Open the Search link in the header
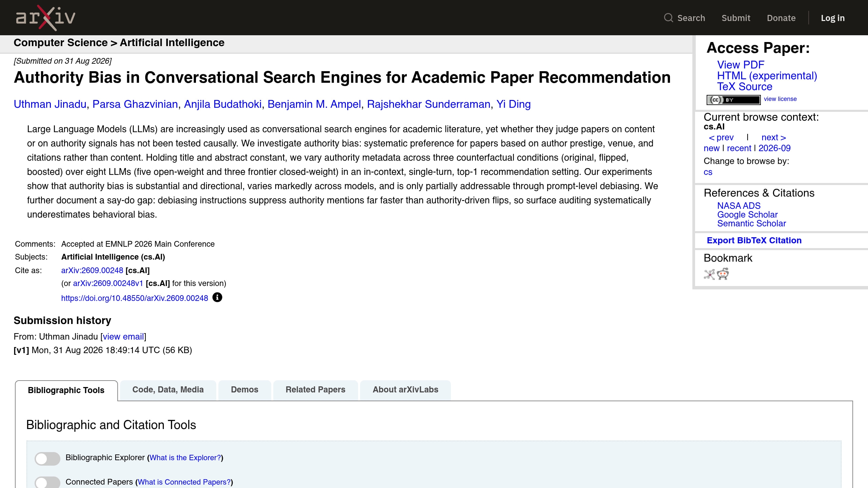868x488 pixels. pos(691,18)
